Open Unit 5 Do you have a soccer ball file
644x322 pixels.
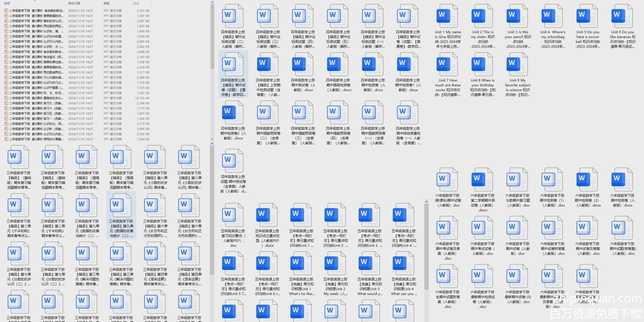click(x=588, y=26)
